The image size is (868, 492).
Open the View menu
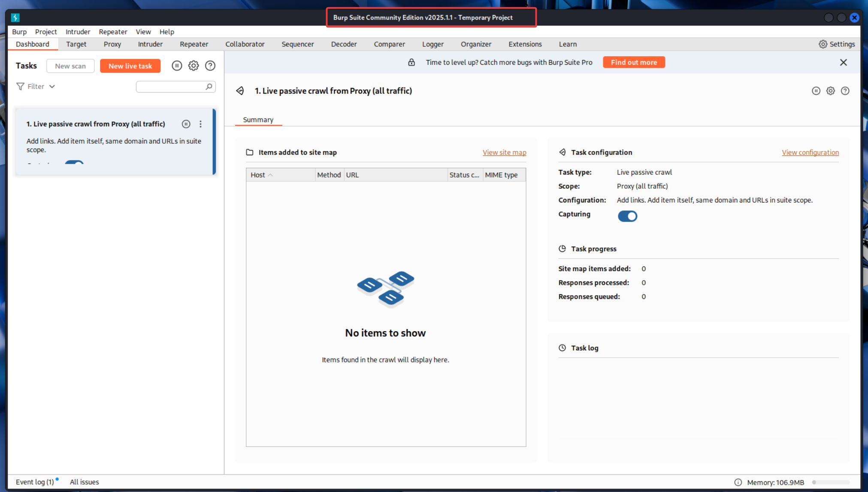tap(143, 32)
